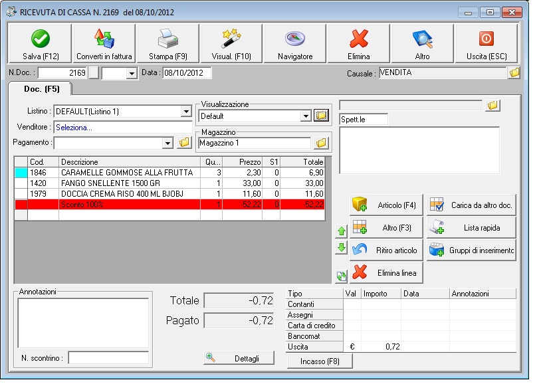This screenshot has width=539, height=392.
Task: Click the Annotazioni text area
Action: tap(83, 323)
